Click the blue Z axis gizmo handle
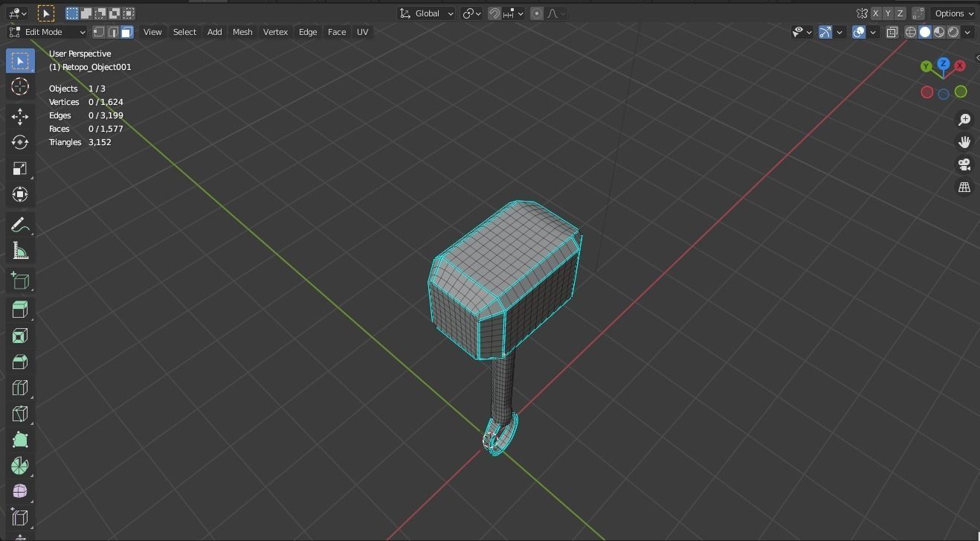This screenshot has width=980, height=541. (x=944, y=64)
